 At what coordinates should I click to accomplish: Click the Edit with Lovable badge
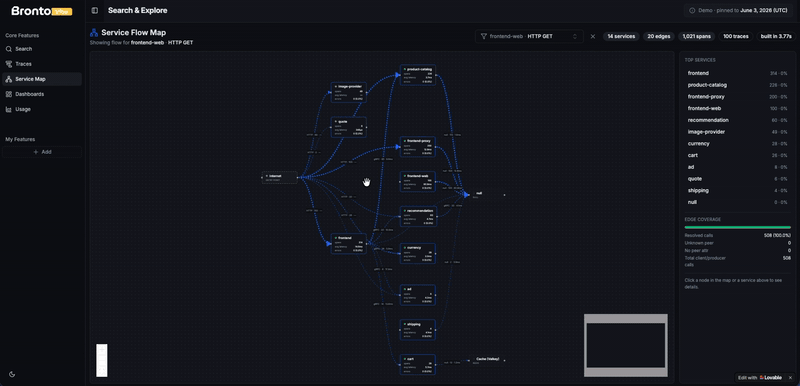coord(760,378)
